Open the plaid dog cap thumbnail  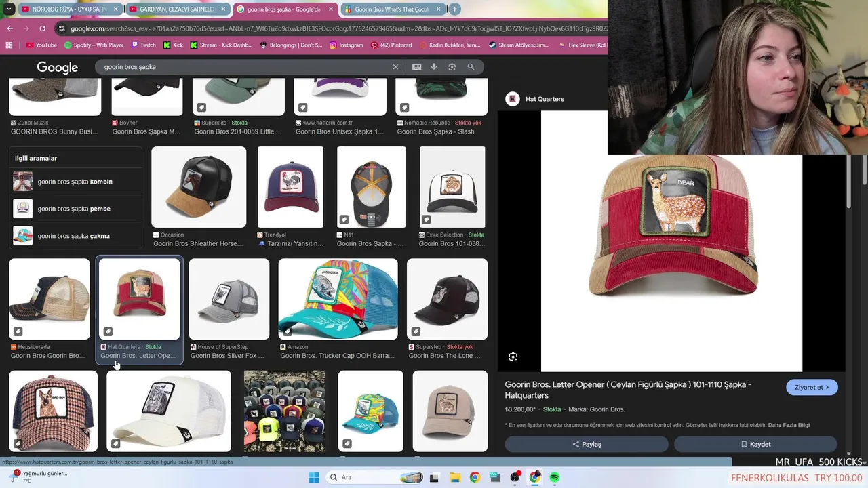(53, 411)
